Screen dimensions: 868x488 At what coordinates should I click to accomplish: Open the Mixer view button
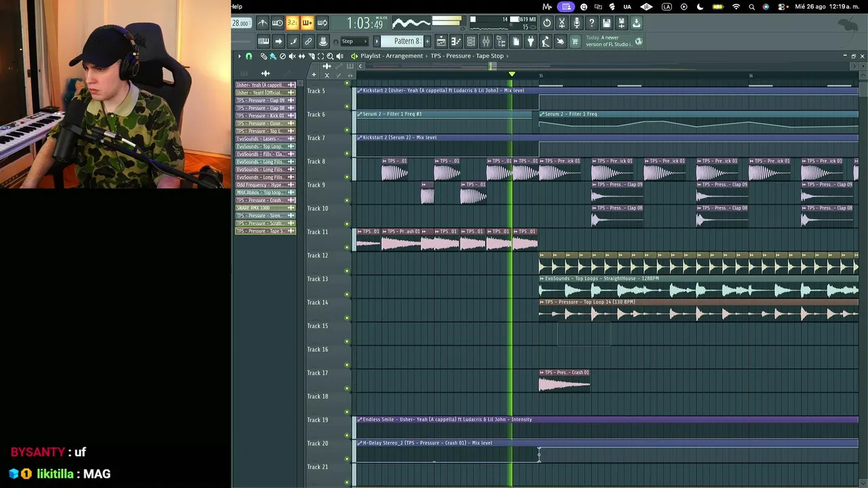click(486, 42)
